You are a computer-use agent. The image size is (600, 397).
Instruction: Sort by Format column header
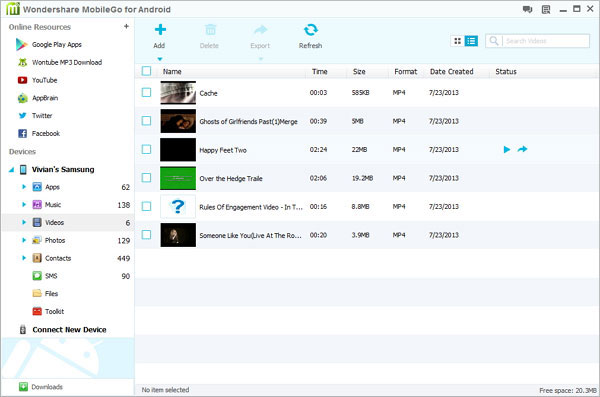[x=406, y=72]
